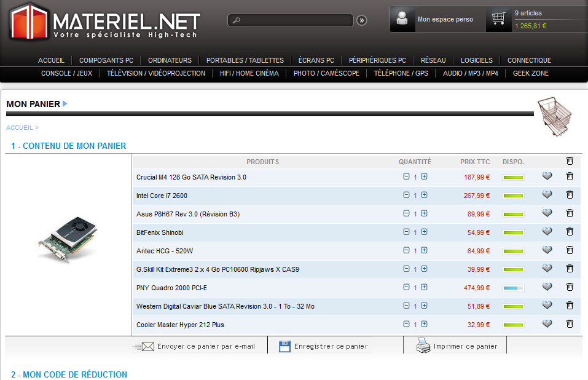588x380 pixels.
Task: Submit search with the arrow button
Action: tap(361, 20)
